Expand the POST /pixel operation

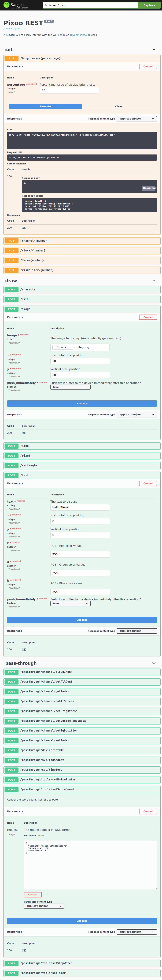[82, 456]
